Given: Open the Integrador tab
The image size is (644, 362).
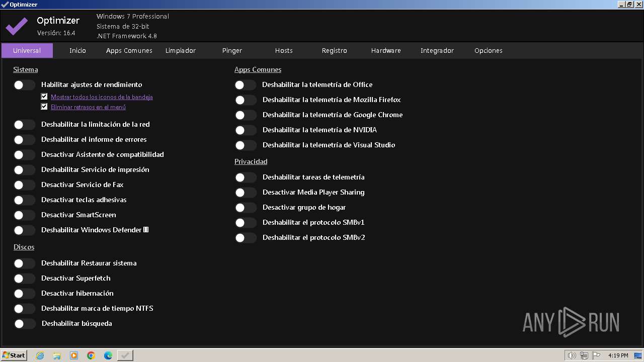Looking at the screenshot, I should click(x=437, y=50).
